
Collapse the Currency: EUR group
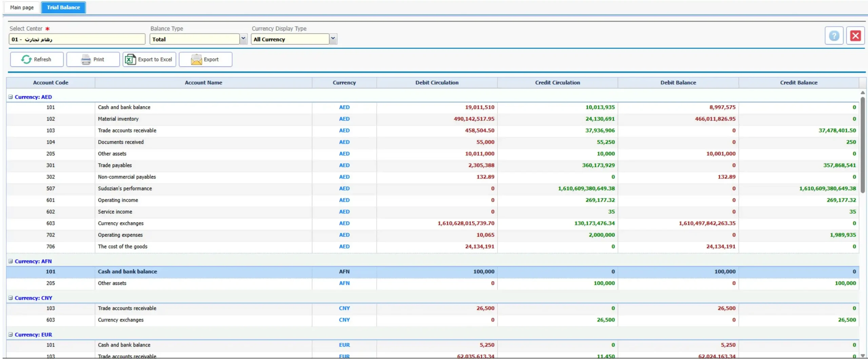tap(11, 335)
